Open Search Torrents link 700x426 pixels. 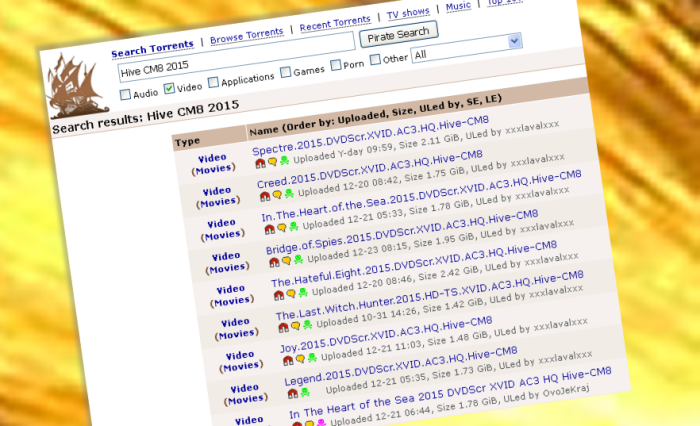pyautogui.click(x=152, y=49)
